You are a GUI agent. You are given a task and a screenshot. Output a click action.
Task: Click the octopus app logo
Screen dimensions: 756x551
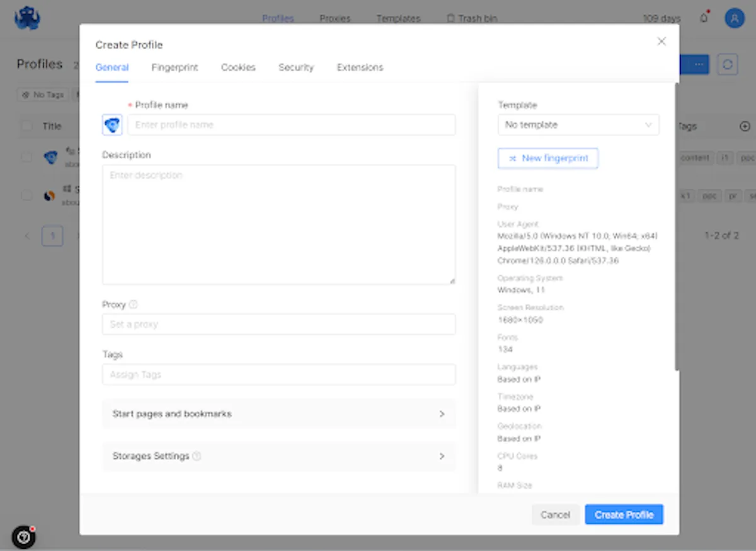(x=28, y=18)
